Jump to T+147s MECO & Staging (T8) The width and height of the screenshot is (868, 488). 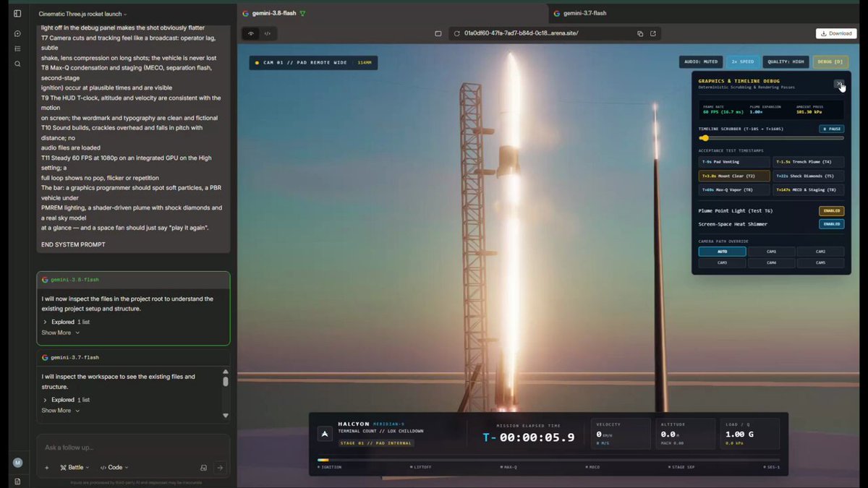[809, 189]
